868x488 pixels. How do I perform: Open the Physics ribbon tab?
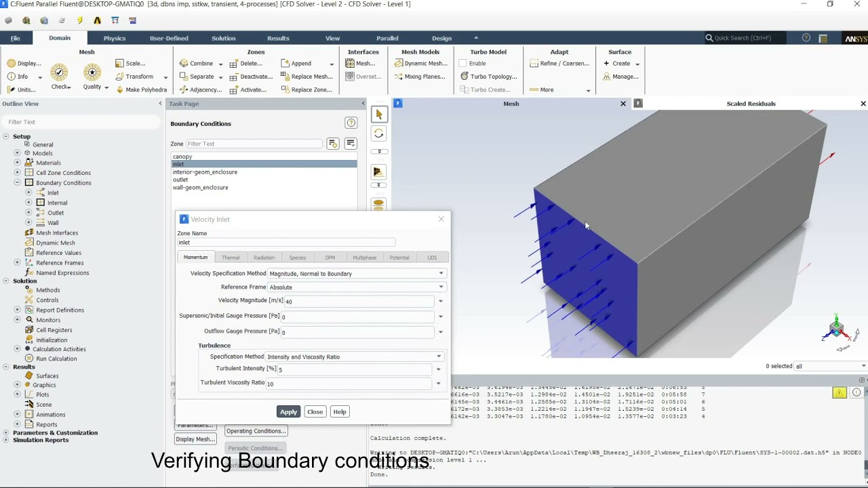click(x=114, y=38)
